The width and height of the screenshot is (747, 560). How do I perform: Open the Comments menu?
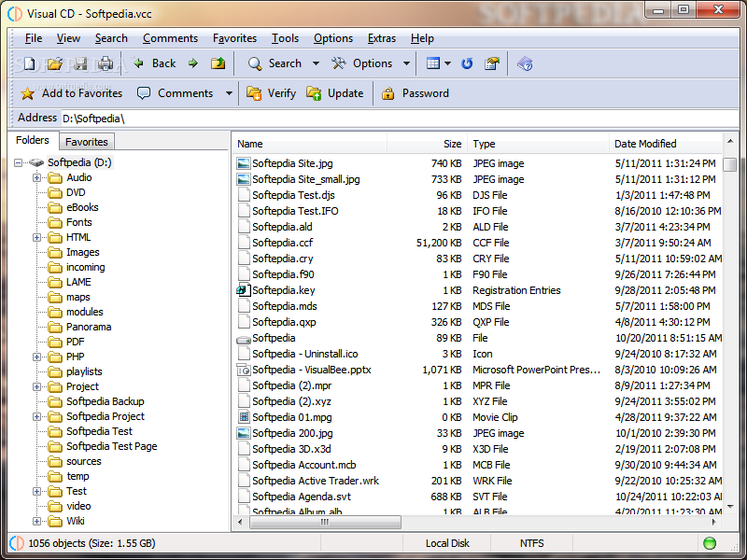tap(170, 38)
